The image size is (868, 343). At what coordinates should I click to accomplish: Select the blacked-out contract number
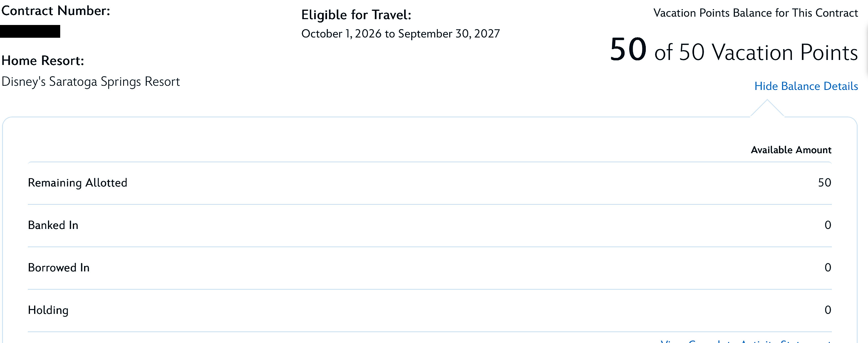(30, 31)
